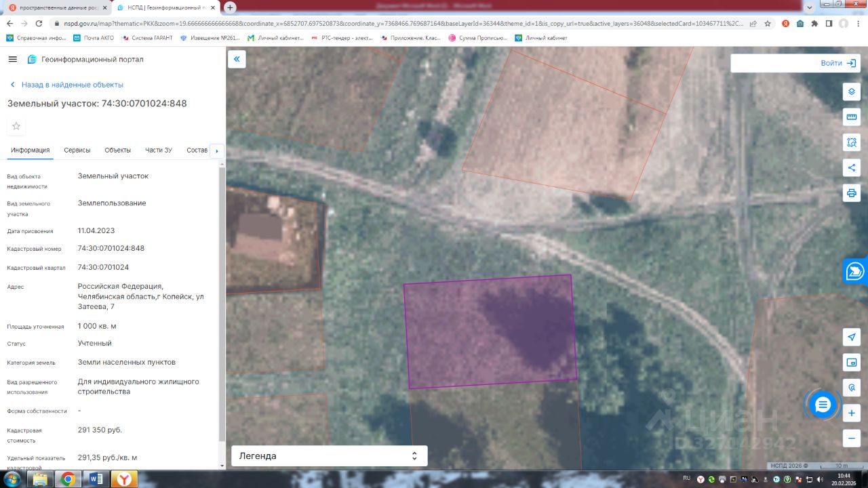This screenshot has width=868, height=488.
Task: Collapse the side panel with double chevron
Action: point(237,59)
